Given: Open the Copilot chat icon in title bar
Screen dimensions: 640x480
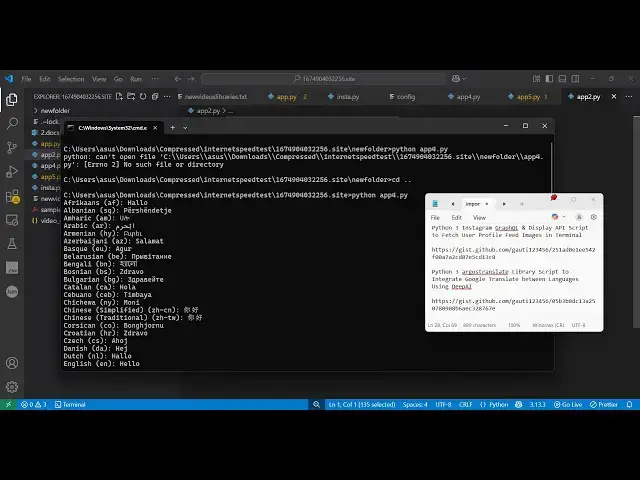Looking at the screenshot, I should (458, 78).
